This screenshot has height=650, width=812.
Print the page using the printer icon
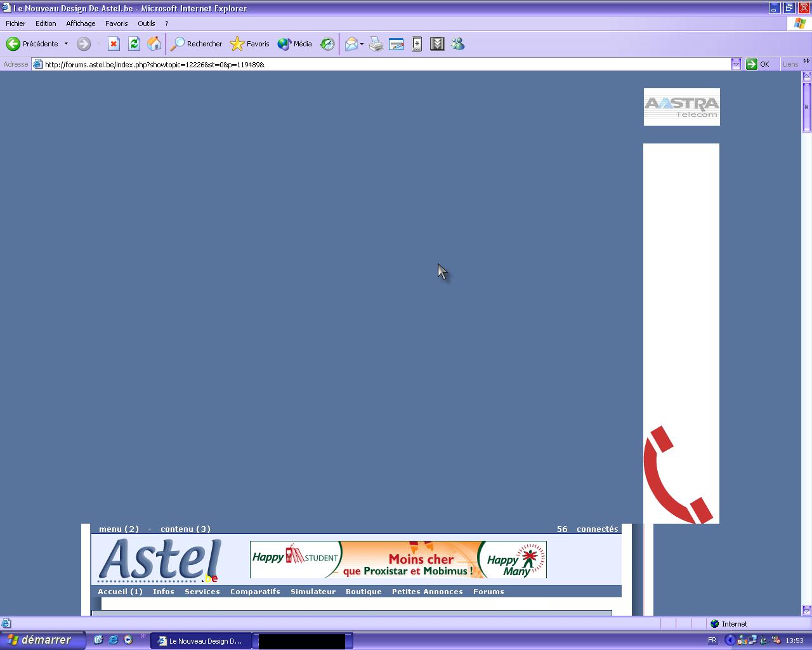376,44
